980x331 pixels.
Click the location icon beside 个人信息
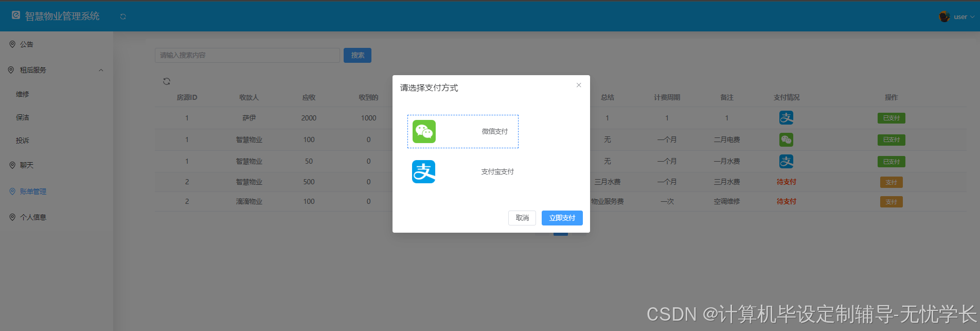tap(12, 217)
